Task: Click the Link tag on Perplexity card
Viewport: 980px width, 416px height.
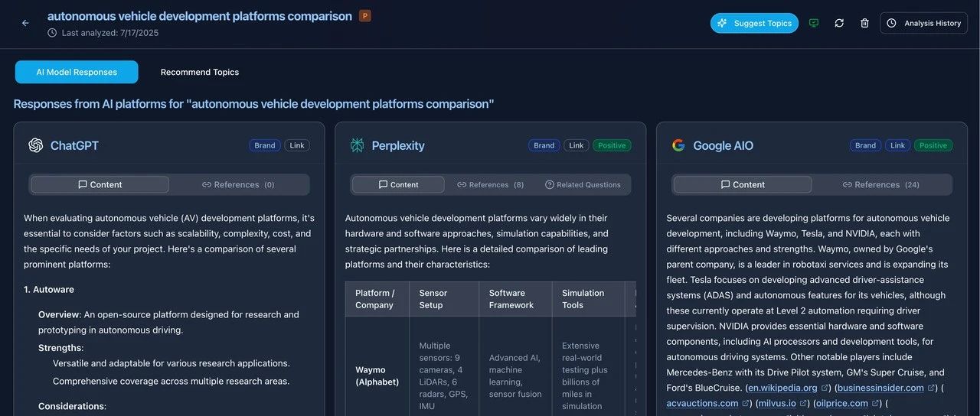Action: 577,145
